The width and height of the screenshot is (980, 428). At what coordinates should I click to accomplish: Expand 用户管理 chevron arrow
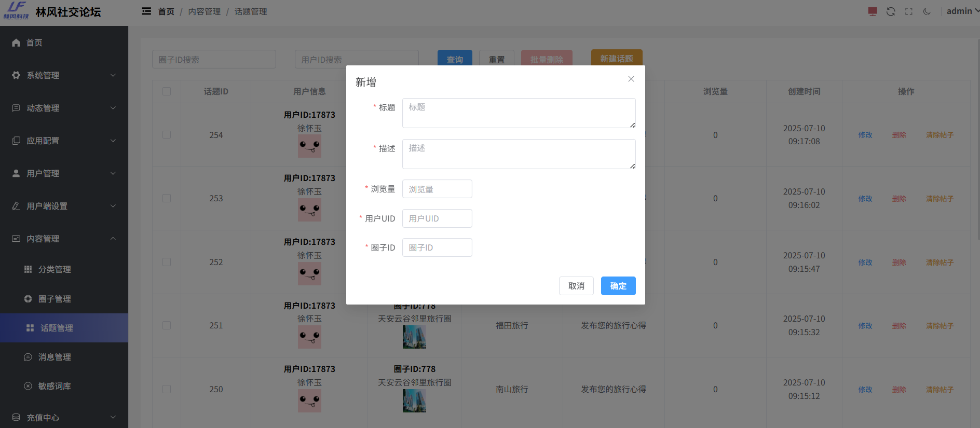113,173
